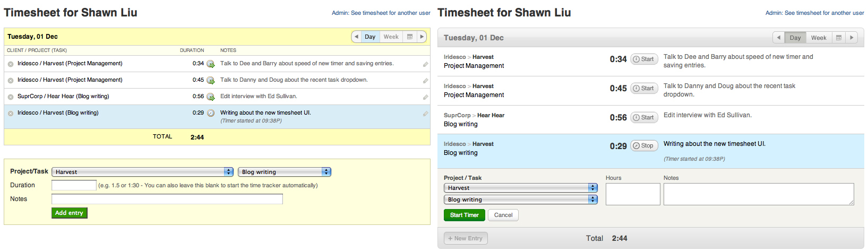Viewport: 868px width, 252px height.
Task: Open calendar picker in yellow timesheet header
Action: tap(410, 37)
